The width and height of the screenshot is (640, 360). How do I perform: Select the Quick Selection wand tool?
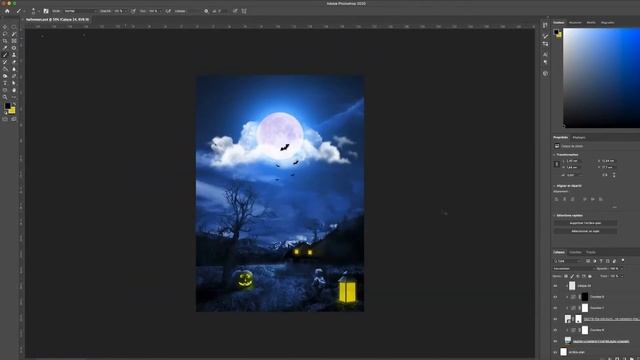(14, 34)
